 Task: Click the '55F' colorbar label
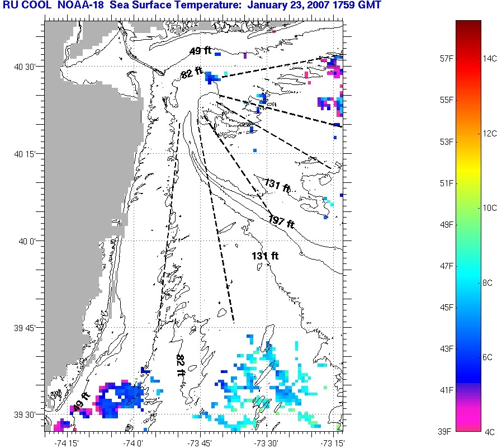click(446, 100)
